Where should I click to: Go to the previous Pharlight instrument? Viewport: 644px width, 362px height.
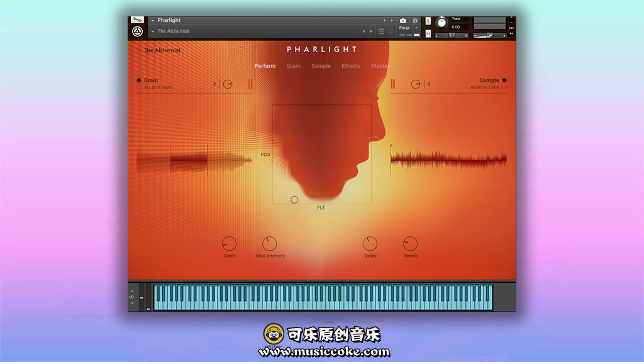pyautogui.click(x=384, y=21)
